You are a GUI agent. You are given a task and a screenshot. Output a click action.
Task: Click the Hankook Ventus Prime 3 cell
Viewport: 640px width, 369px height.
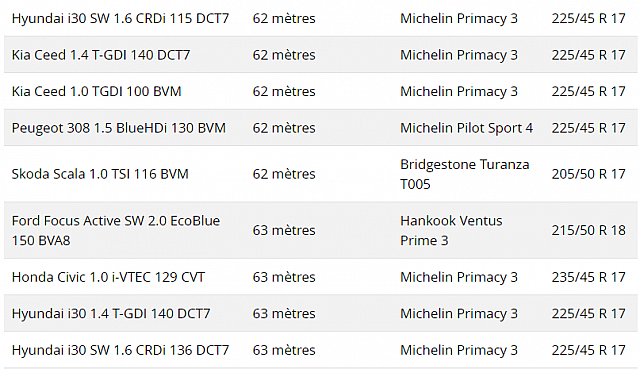coord(451,230)
